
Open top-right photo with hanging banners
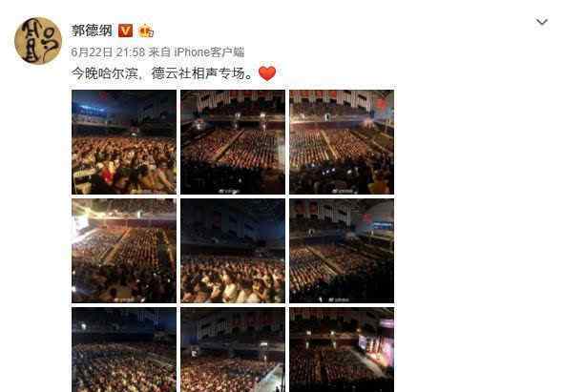(342, 142)
